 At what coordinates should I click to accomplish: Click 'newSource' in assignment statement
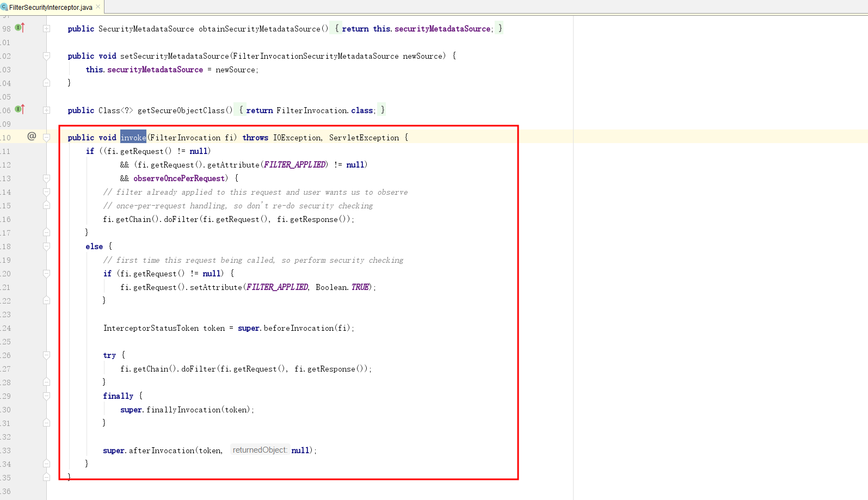click(x=235, y=70)
